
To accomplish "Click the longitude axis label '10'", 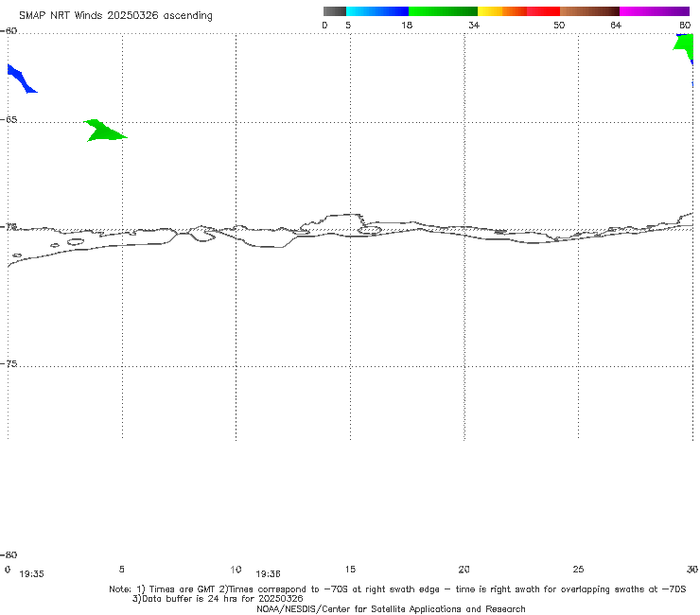I will [236, 570].
